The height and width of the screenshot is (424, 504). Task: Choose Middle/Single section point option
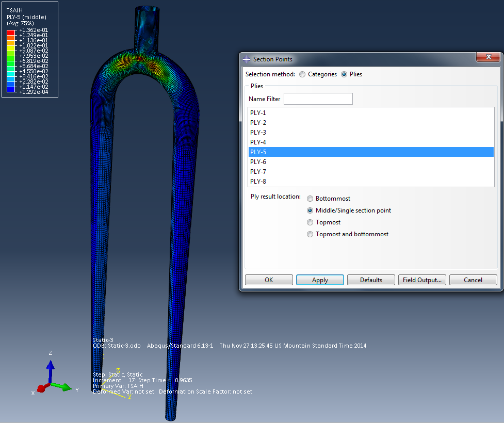[x=310, y=210]
